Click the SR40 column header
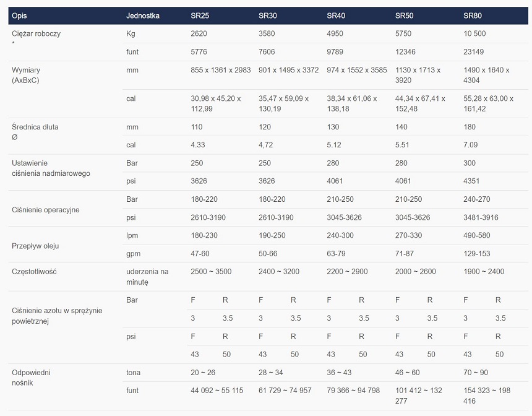 coord(335,15)
